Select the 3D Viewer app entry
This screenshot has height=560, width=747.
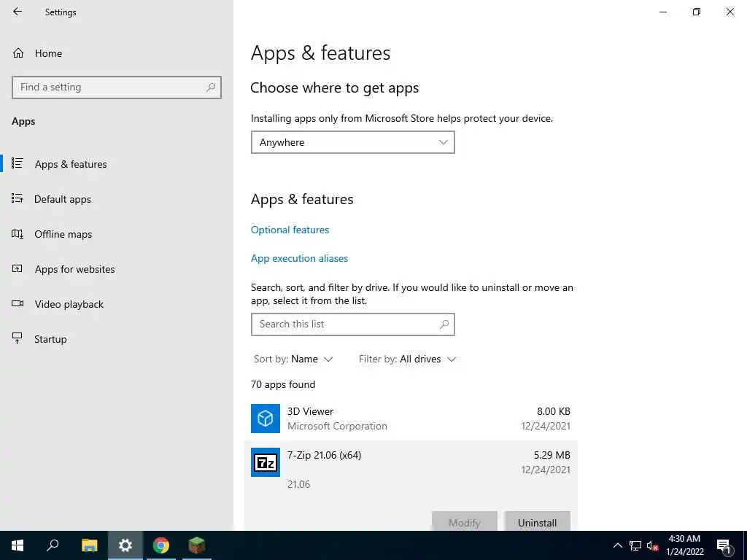pos(411,419)
